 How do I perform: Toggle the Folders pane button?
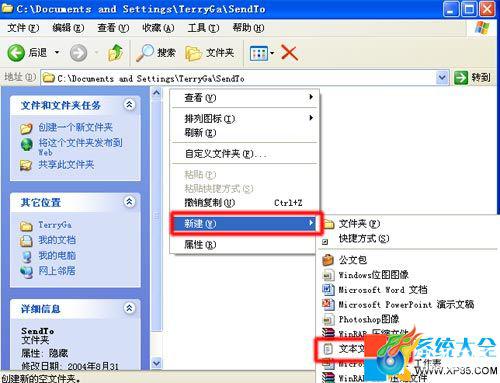(210, 53)
